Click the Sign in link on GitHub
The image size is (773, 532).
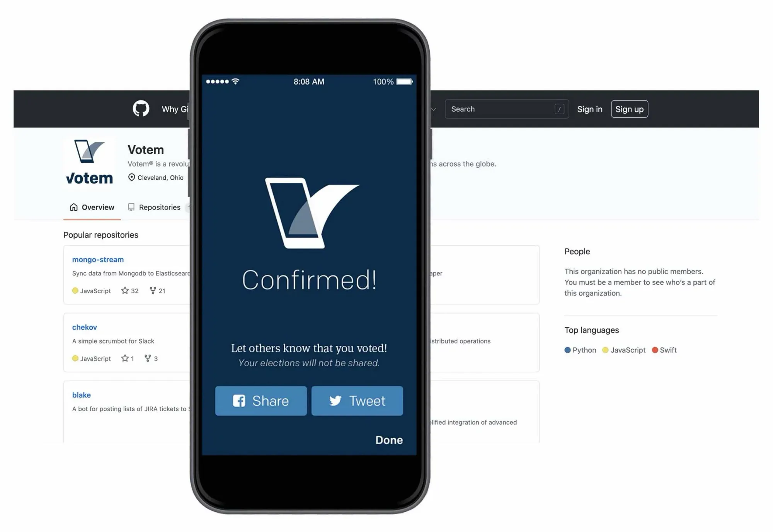coord(589,109)
